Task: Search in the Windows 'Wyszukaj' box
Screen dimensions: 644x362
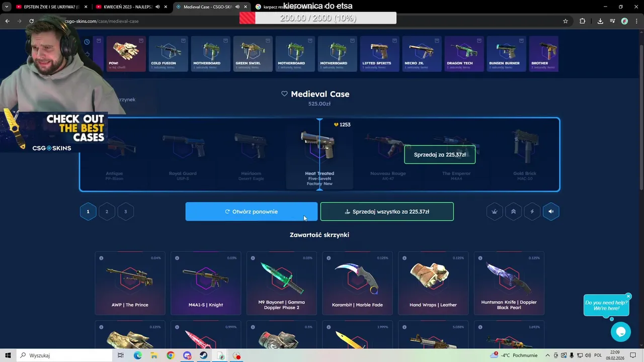Action: point(65,355)
